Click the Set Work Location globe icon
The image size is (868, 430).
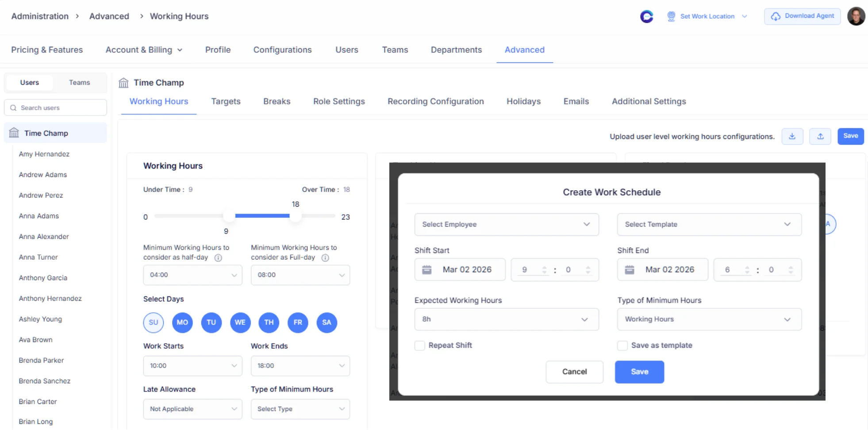pyautogui.click(x=671, y=16)
